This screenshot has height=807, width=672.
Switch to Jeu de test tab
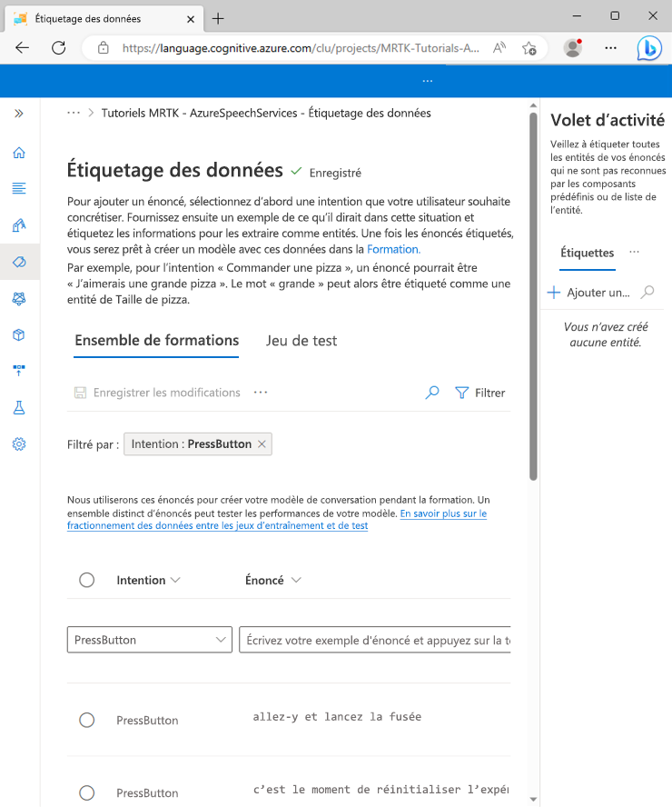point(301,341)
